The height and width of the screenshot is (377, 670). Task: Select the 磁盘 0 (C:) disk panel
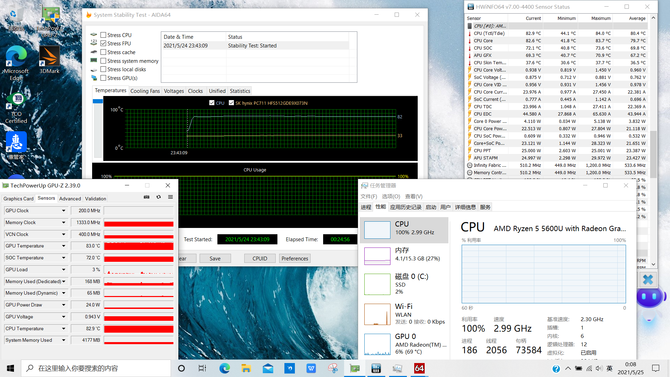tap(404, 283)
